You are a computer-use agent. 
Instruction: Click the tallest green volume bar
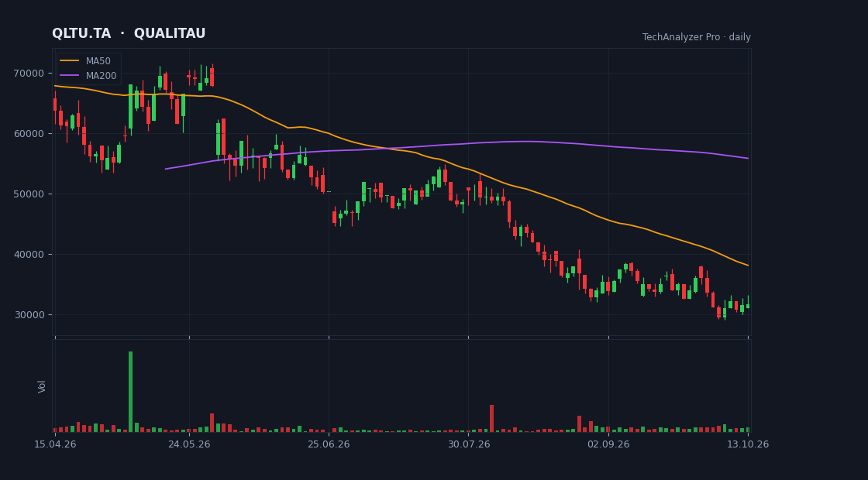pos(131,392)
